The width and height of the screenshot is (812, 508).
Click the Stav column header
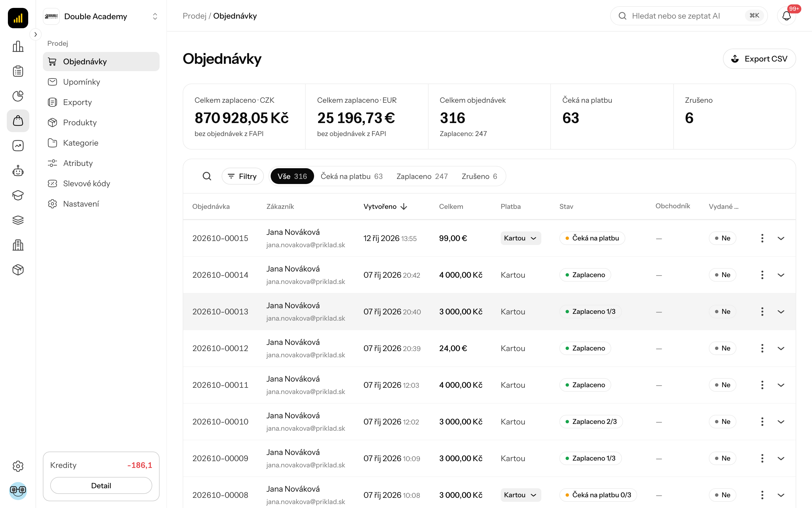566,206
